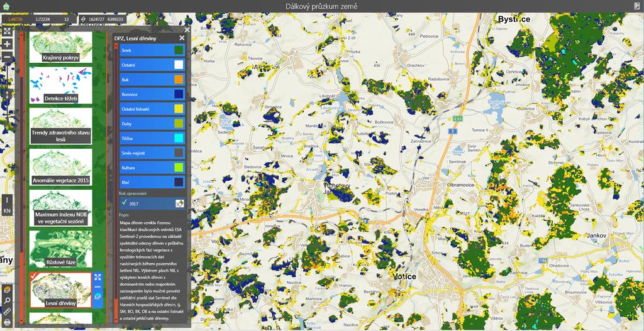Click the 100% opacity label beside Lesní dřeviny
Image resolution: width=644 pixels, height=331 pixels.
[97, 286]
